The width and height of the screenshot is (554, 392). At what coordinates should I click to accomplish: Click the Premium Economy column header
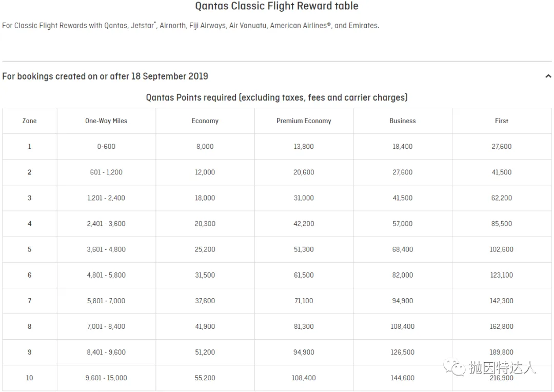pos(304,121)
